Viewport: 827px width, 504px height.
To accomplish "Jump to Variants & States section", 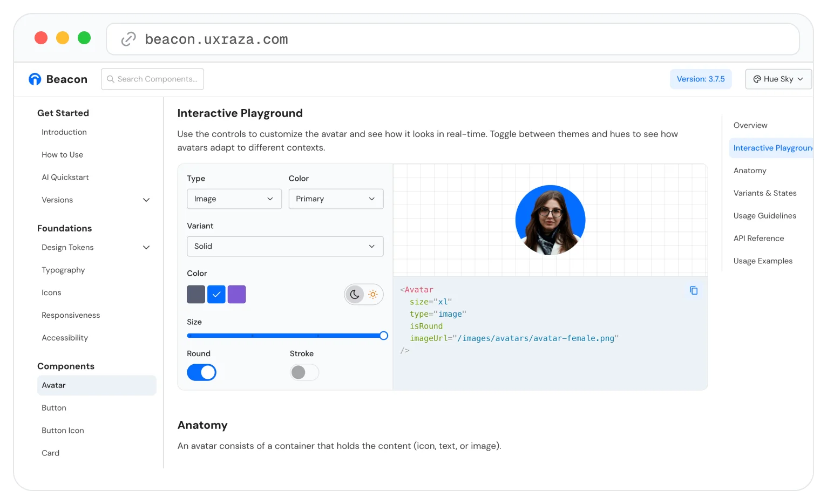I will coord(765,193).
